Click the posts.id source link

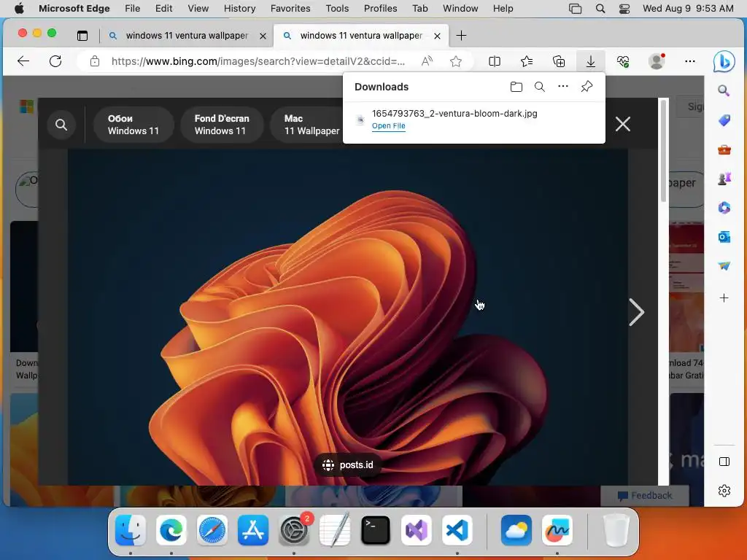coord(347,464)
